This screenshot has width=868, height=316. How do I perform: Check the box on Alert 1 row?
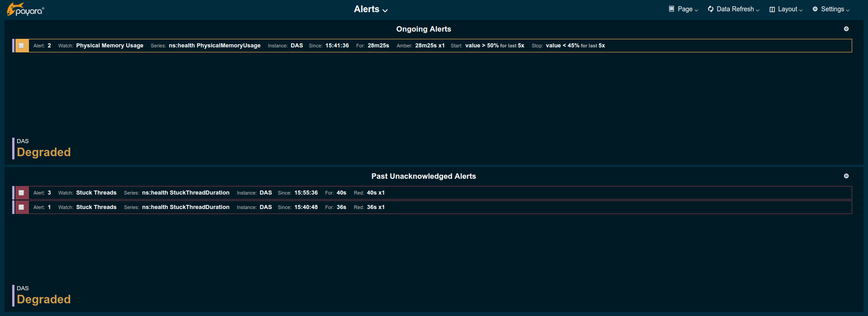[x=21, y=207]
